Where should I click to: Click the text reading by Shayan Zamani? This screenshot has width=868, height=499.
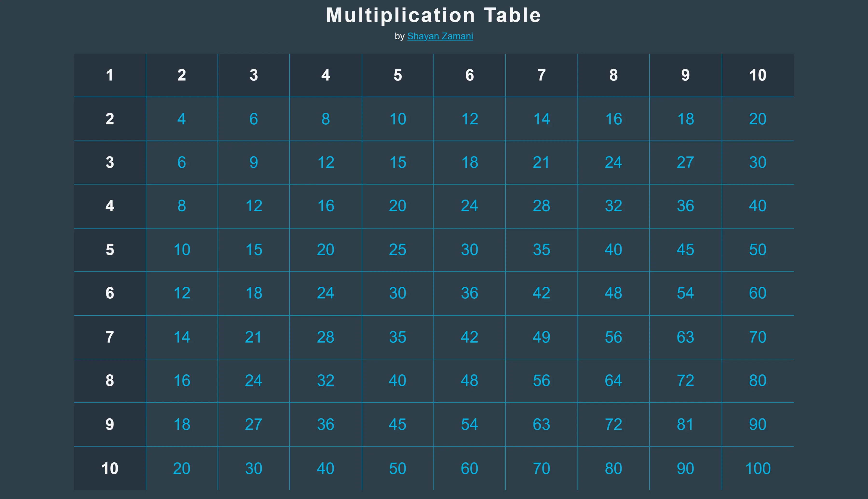(x=434, y=36)
